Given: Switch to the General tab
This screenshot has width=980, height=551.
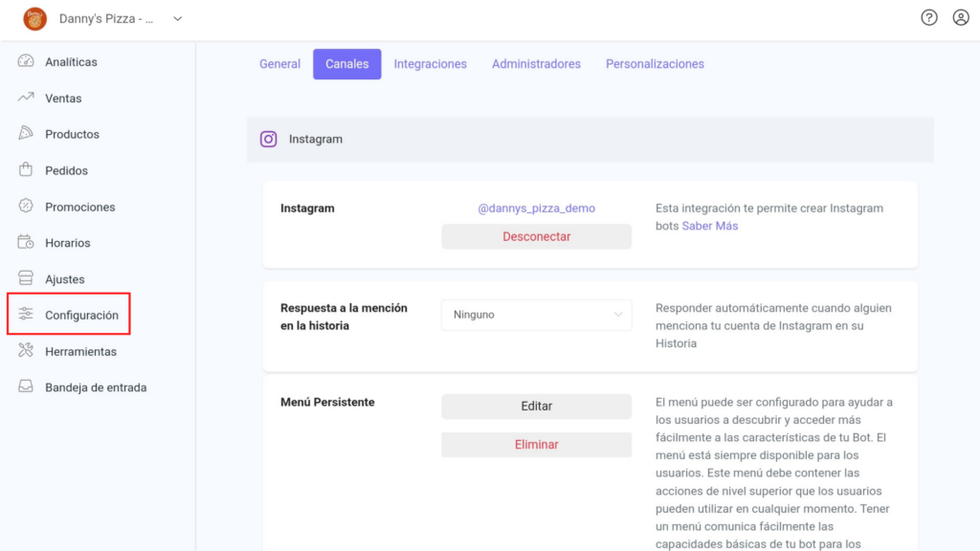Looking at the screenshot, I should coord(280,64).
